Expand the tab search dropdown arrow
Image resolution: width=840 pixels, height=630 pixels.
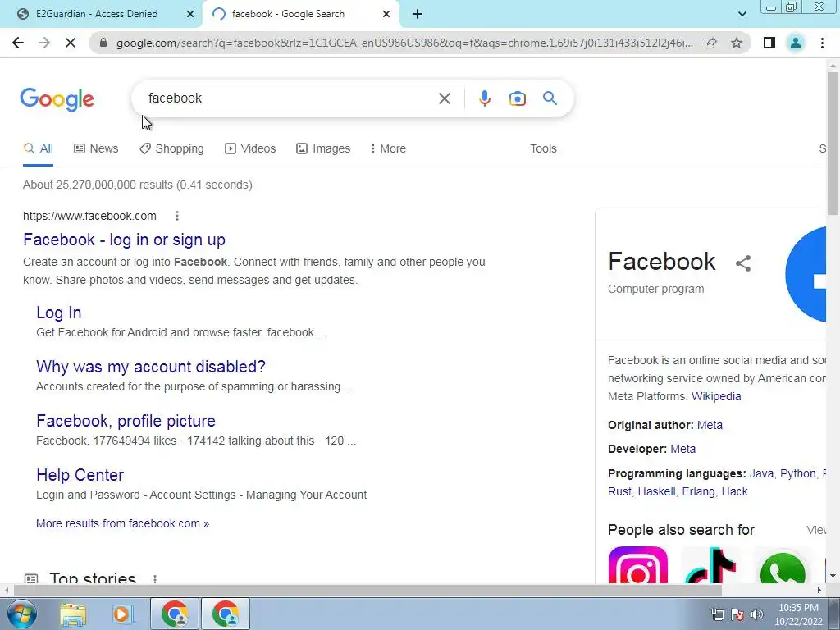coord(742,14)
